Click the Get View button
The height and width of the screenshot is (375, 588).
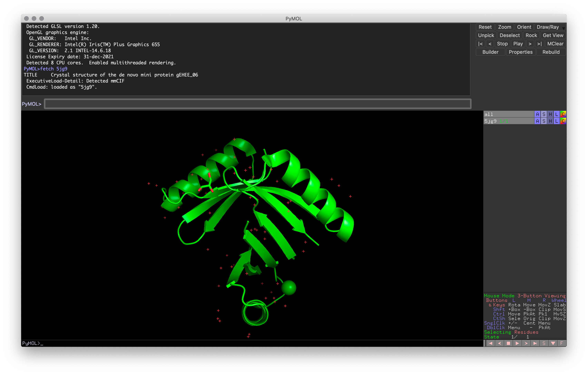click(553, 35)
